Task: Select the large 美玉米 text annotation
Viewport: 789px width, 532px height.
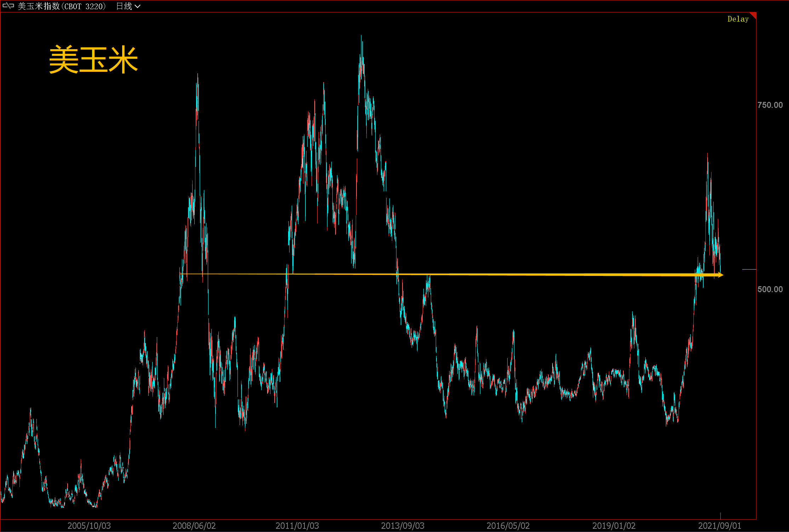Action: click(x=93, y=59)
